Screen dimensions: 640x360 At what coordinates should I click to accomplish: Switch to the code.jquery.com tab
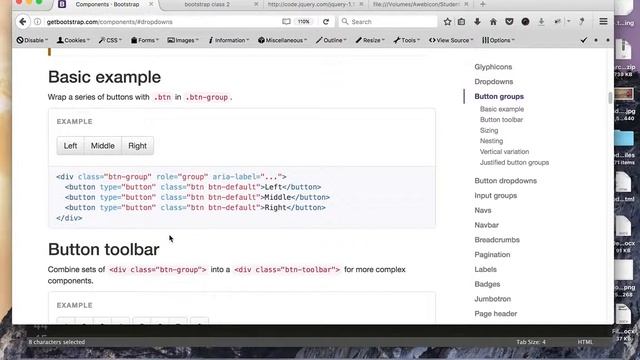(x=311, y=4)
